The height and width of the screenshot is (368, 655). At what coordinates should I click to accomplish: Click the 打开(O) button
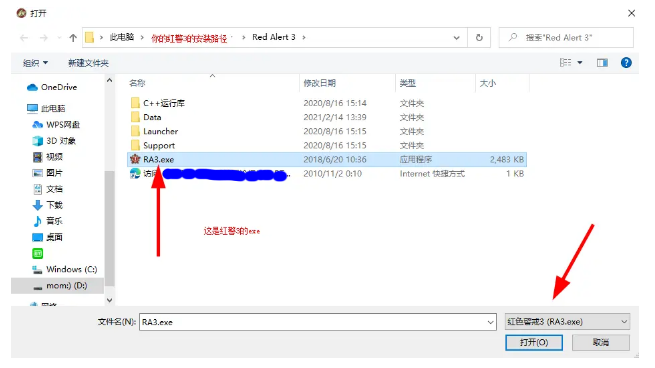pos(533,343)
